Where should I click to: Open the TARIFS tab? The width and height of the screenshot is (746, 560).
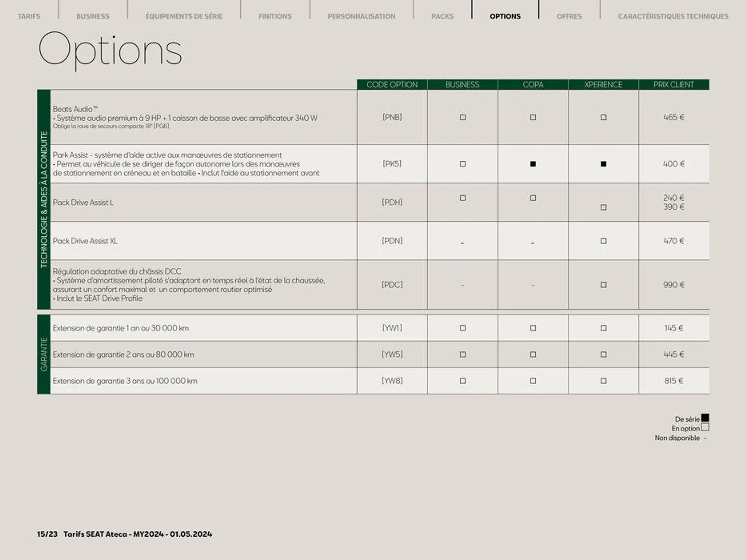click(x=29, y=16)
